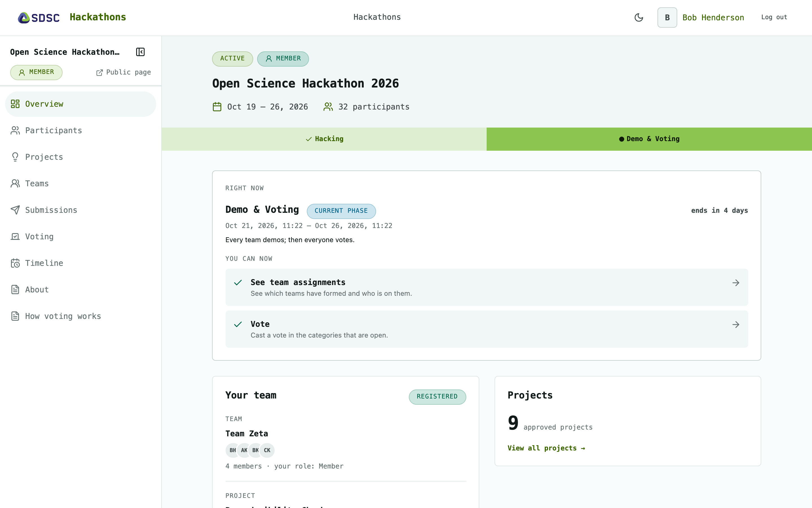The width and height of the screenshot is (812, 508).
Task: Click the B user avatar
Action: pos(667,17)
